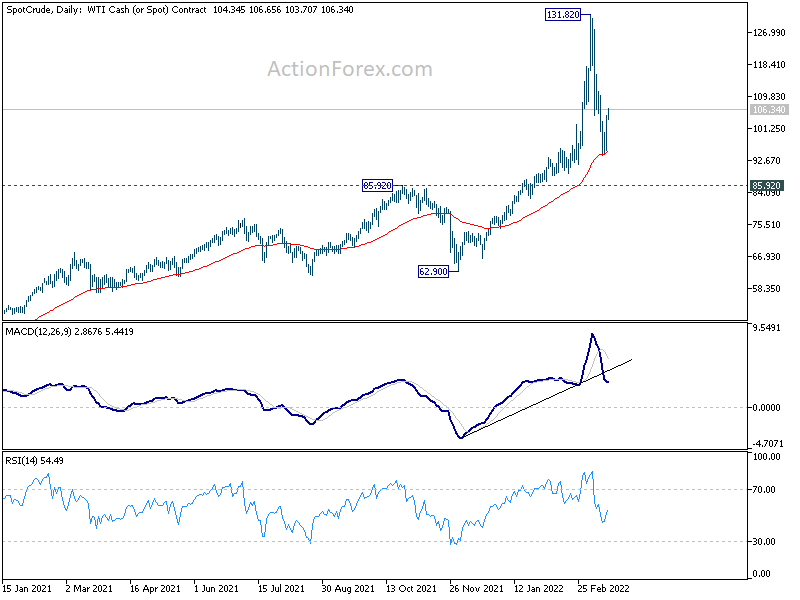Click the RSI 30.00 oversold level label

(764, 542)
